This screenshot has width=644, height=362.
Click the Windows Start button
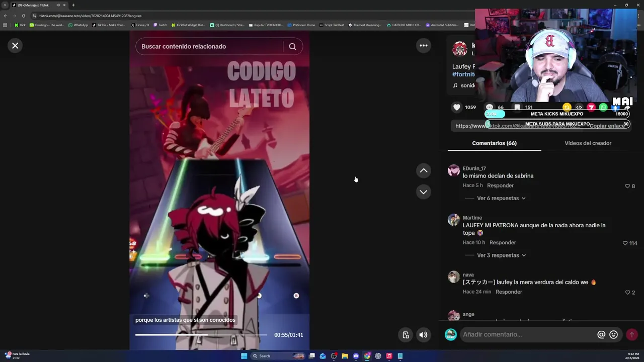244,356
